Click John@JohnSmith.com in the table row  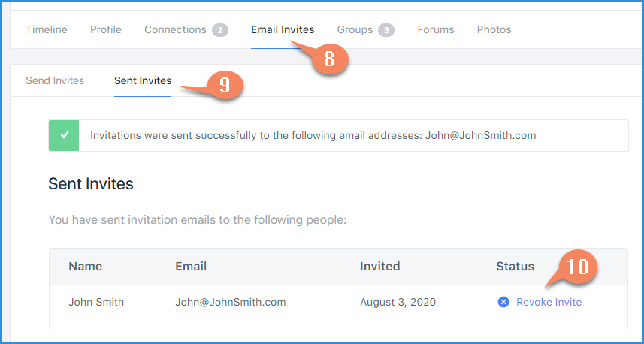[x=231, y=303]
